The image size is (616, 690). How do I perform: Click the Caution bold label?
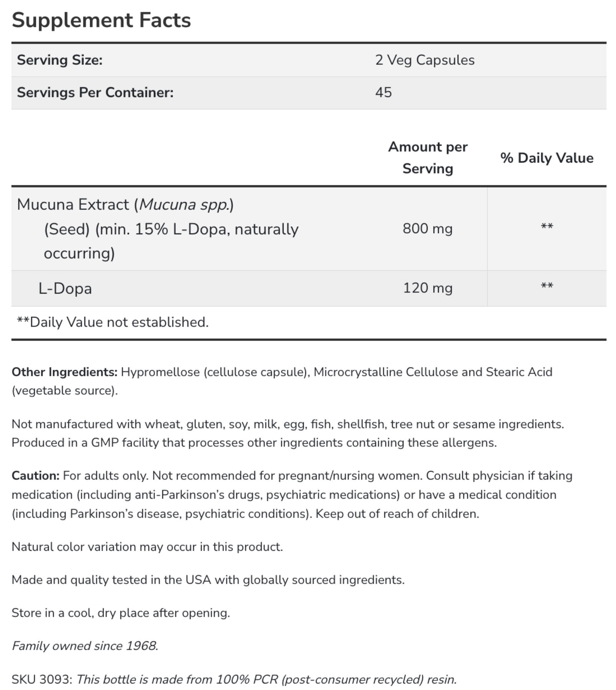(36, 476)
